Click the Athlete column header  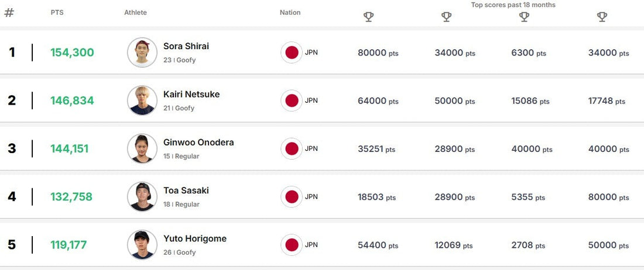[x=136, y=12]
